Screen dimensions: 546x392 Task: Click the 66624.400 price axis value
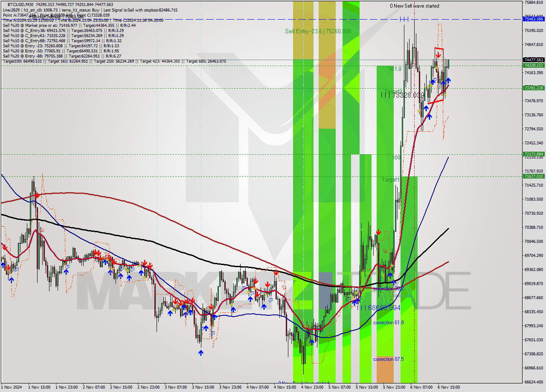coord(534,382)
